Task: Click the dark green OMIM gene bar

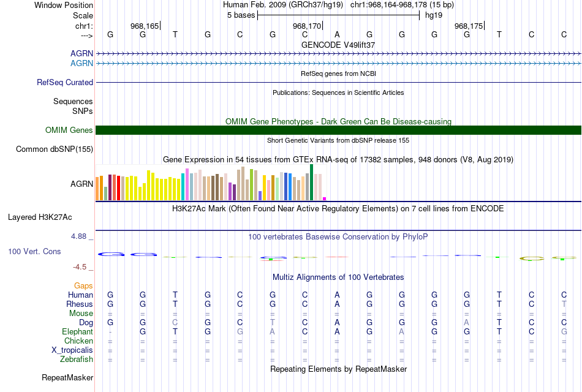Action: (x=339, y=130)
